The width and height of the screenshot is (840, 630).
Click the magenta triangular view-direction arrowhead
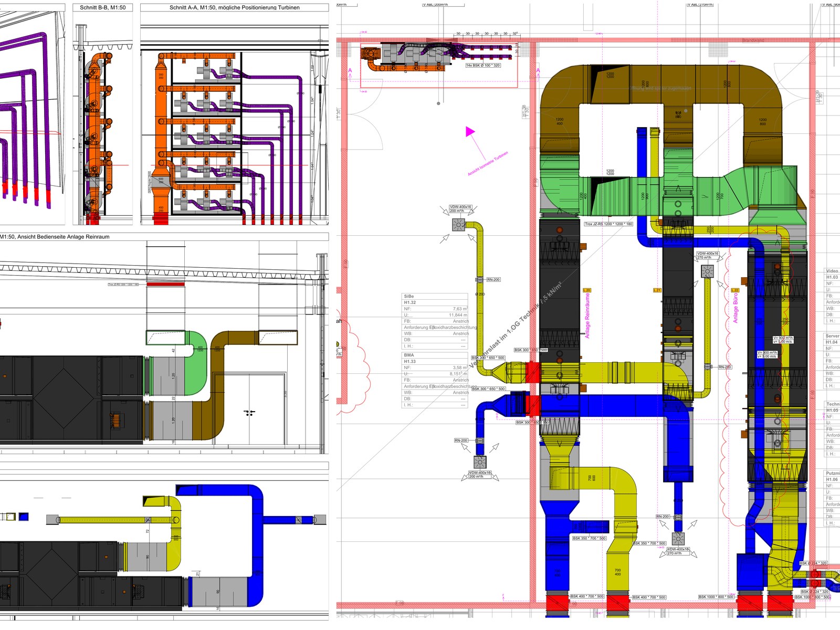tap(469, 131)
